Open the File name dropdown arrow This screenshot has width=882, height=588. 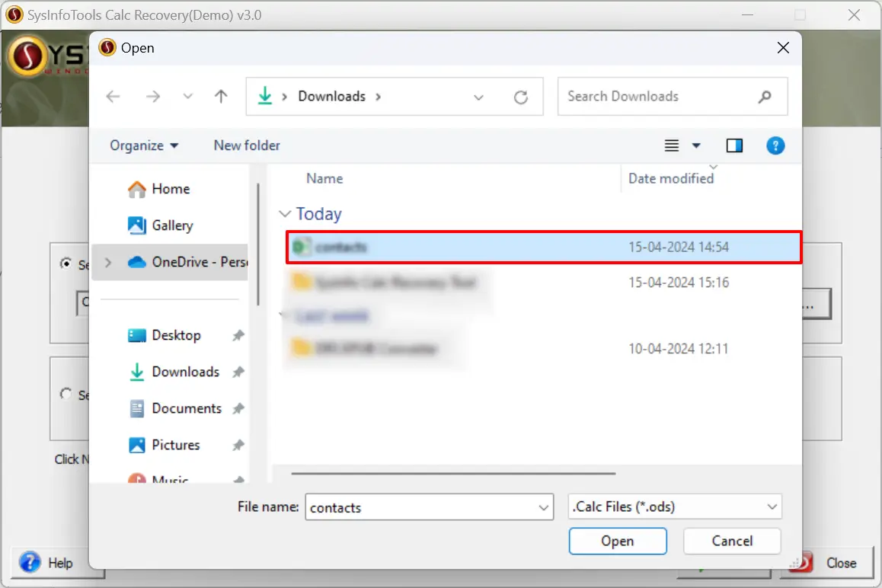coord(543,507)
